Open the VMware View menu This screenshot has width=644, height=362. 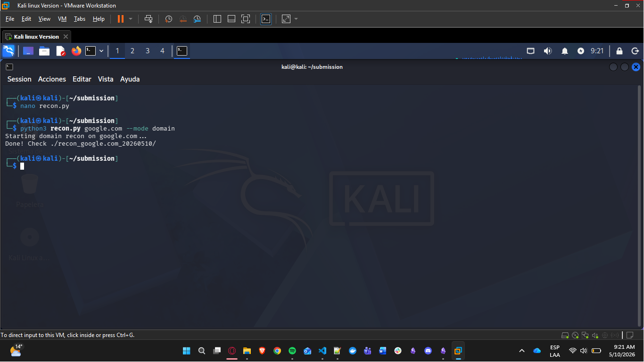coord(44,19)
